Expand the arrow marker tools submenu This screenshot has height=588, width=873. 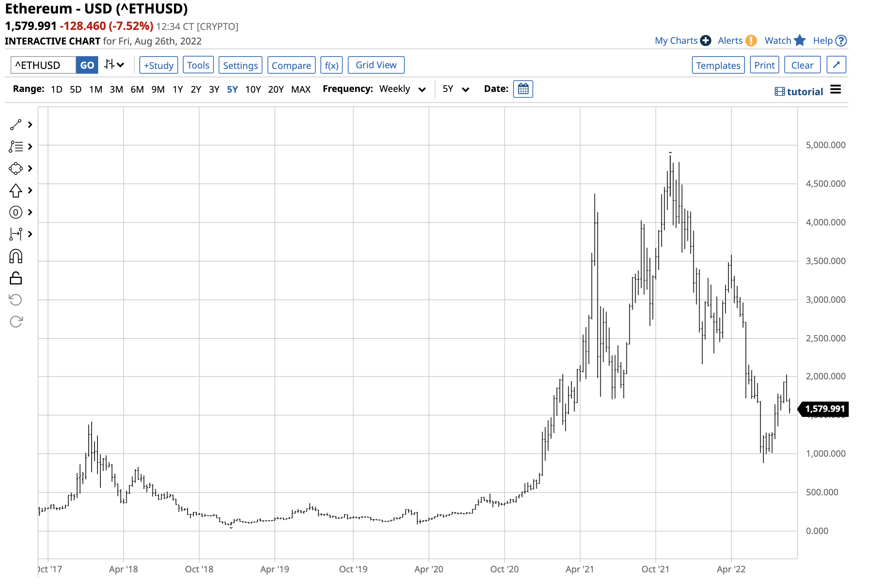click(x=30, y=190)
